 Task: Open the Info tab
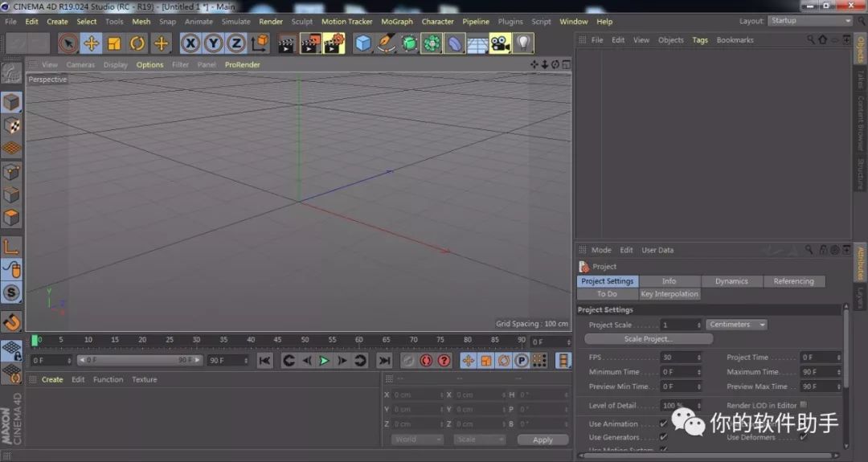pyautogui.click(x=669, y=281)
